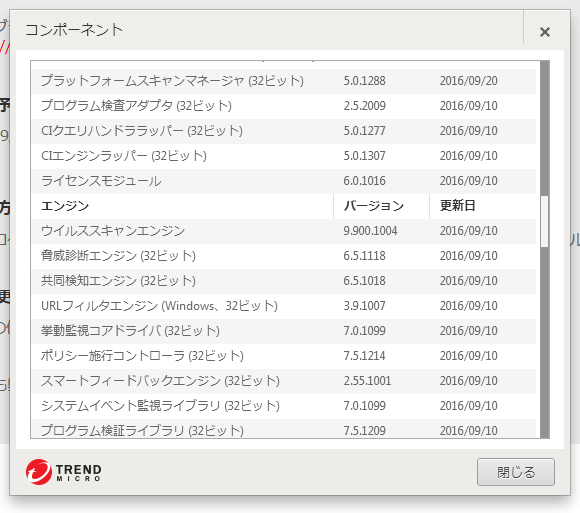This screenshot has height=513, width=580.
Task: Select the プラットフォームスキャンマネージャ (32ビット) row
Action: 284,81
